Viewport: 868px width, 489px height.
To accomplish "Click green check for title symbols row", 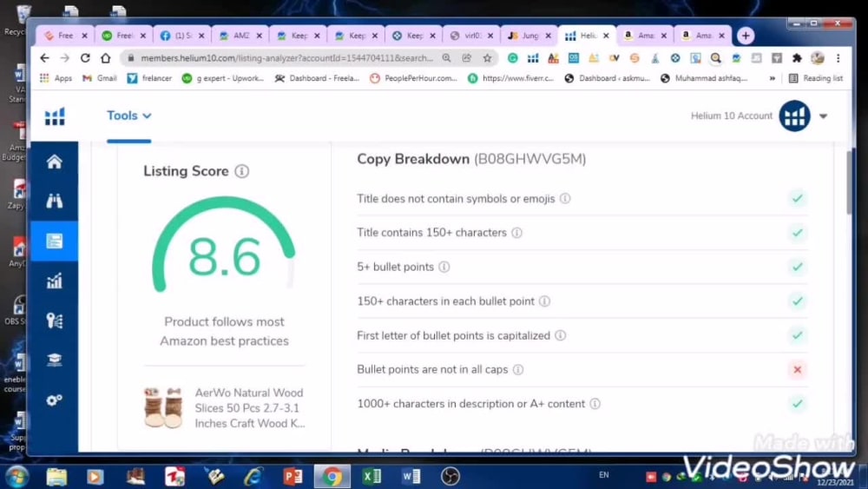I will pos(797,198).
